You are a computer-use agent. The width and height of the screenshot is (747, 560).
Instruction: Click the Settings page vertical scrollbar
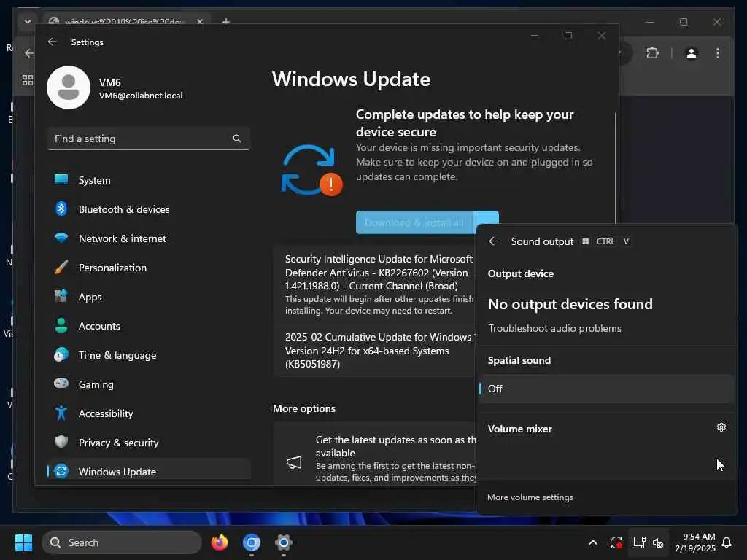tap(616, 168)
